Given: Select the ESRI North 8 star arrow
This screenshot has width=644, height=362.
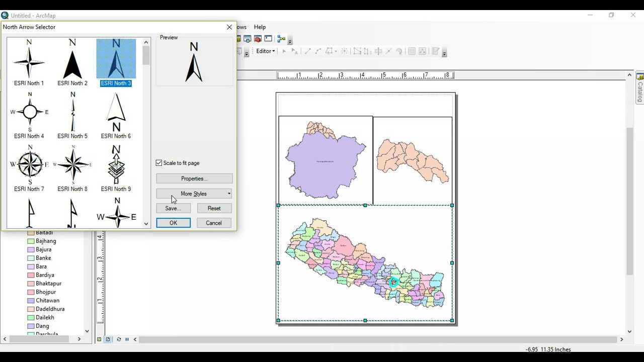Looking at the screenshot, I should pos(72,168).
